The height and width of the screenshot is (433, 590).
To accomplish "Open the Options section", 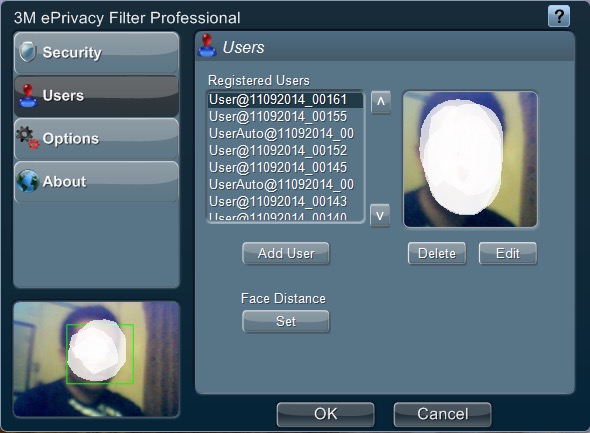I will click(96, 139).
